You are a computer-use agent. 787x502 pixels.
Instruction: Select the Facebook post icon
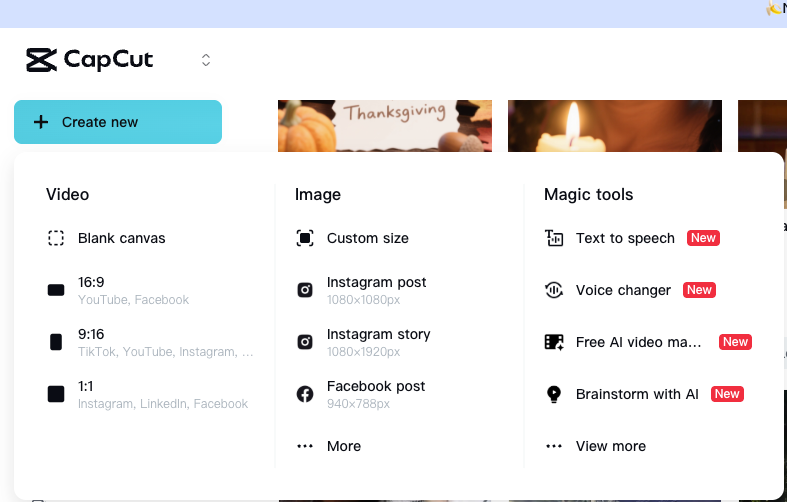(x=305, y=394)
